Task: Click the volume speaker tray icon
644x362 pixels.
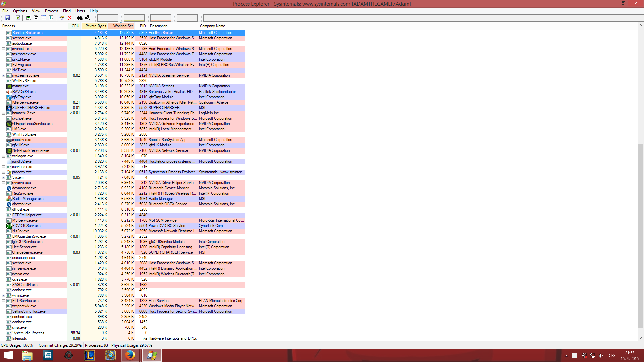Action: [x=601, y=356]
